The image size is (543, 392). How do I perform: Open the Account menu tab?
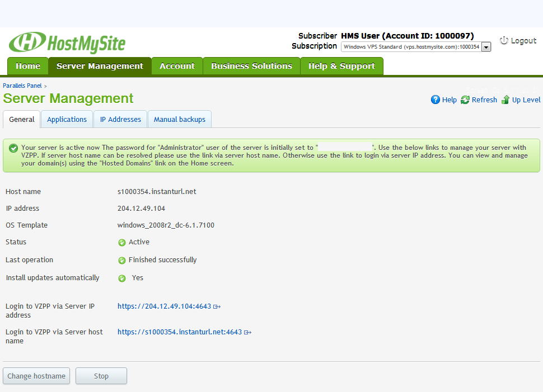point(177,66)
